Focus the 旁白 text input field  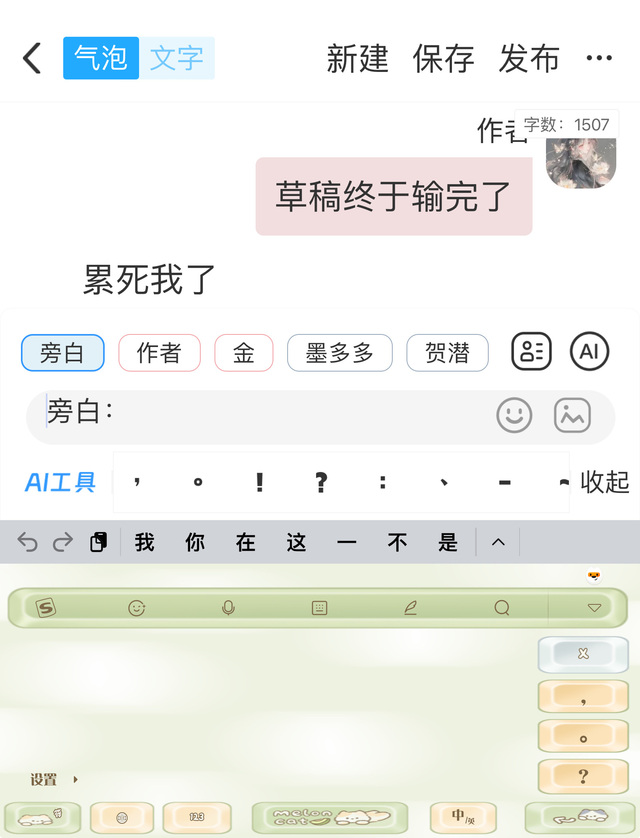(x=321, y=416)
